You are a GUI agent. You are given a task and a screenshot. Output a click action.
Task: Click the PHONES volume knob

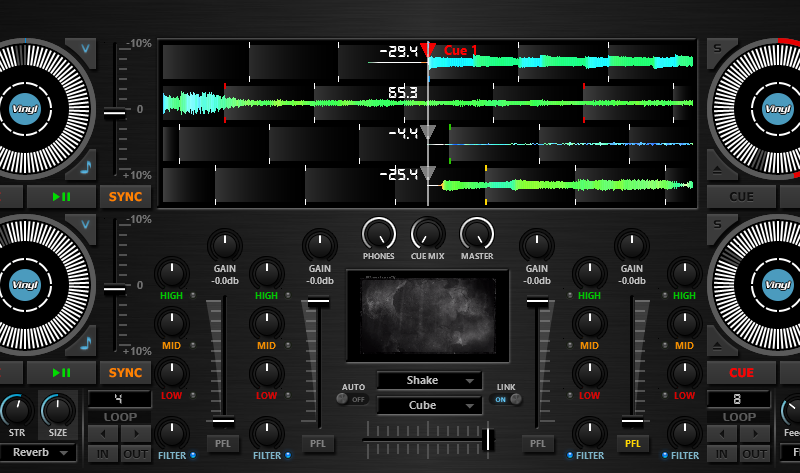click(x=379, y=234)
